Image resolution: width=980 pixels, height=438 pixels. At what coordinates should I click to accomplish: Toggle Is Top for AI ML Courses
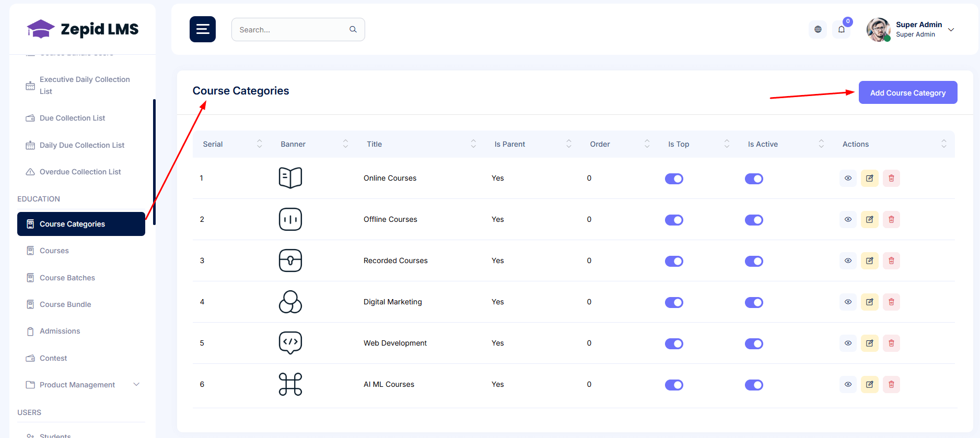click(674, 385)
